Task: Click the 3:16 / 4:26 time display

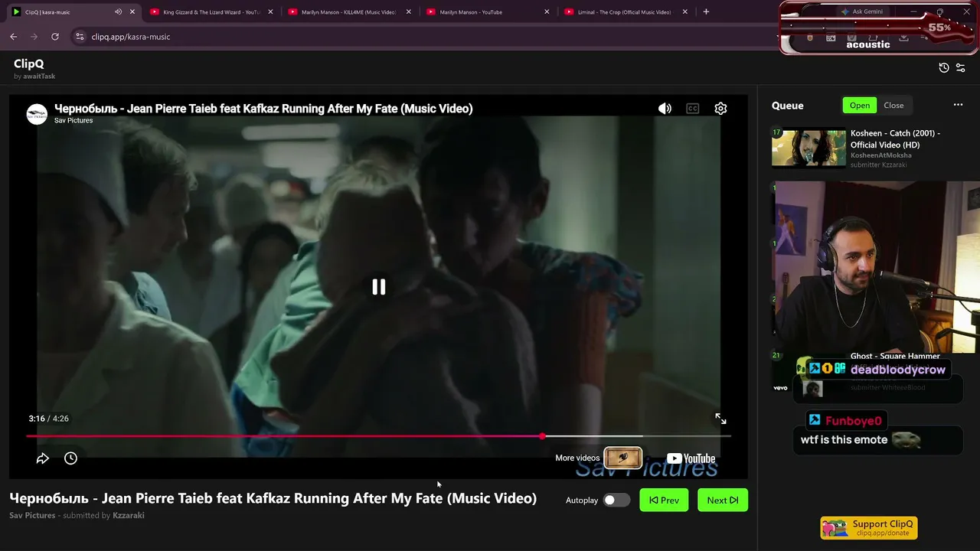Action: point(48,419)
